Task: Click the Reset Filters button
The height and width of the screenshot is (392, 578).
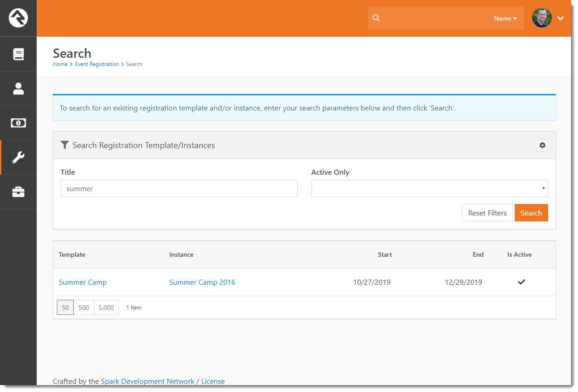Action: point(487,213)
